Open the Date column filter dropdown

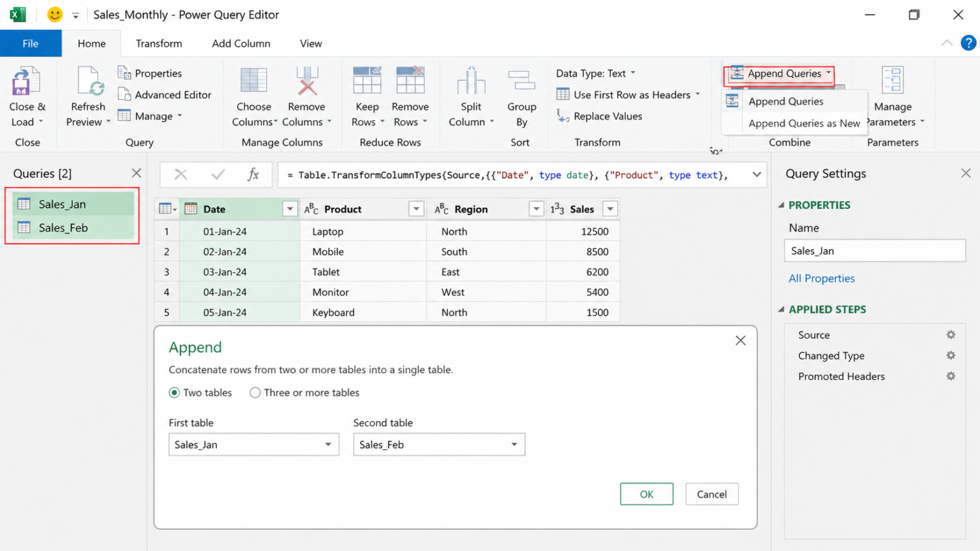(x=290, y=209)
